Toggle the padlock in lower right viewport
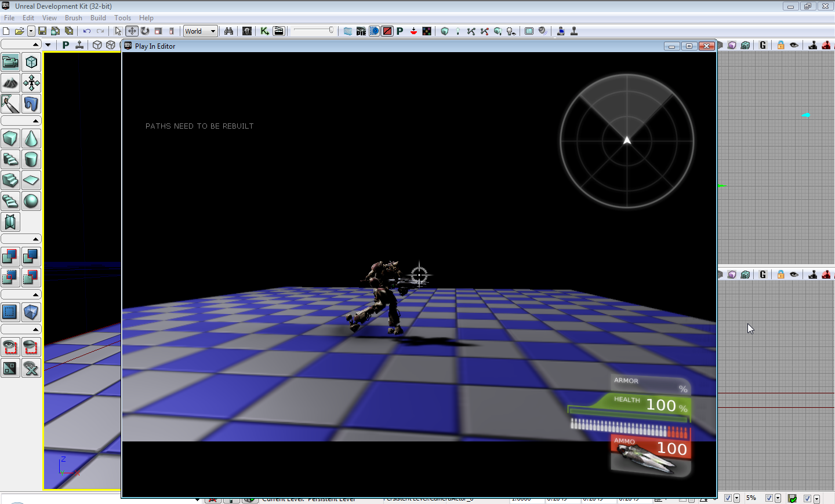This screenshot has height=504, width=835. click(x=781, y=275)
